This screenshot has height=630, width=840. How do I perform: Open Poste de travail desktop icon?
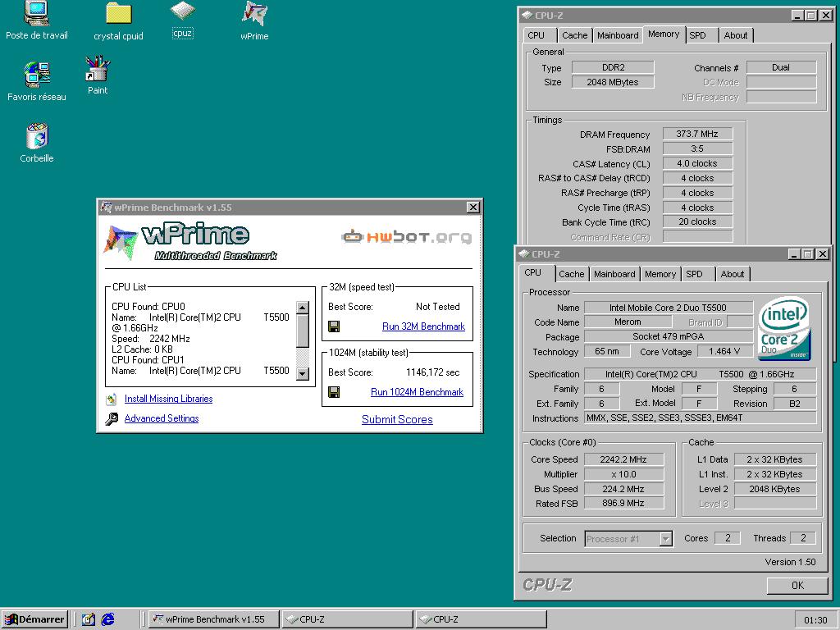36,21
